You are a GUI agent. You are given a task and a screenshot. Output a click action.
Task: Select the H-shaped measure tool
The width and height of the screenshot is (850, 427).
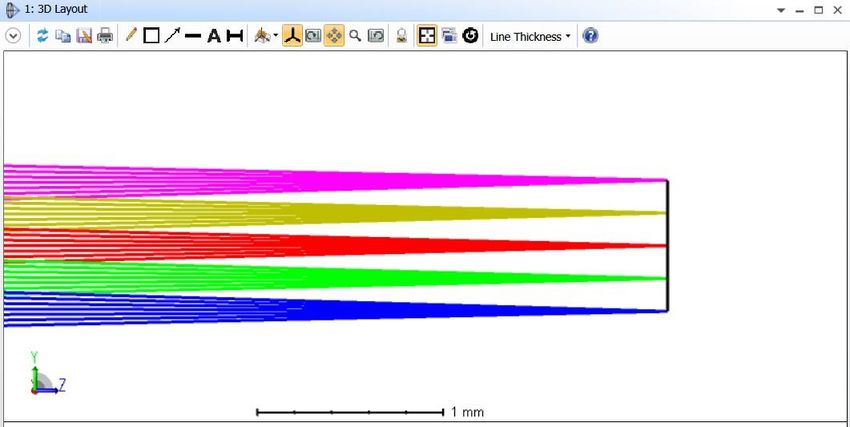coord(234,36)
